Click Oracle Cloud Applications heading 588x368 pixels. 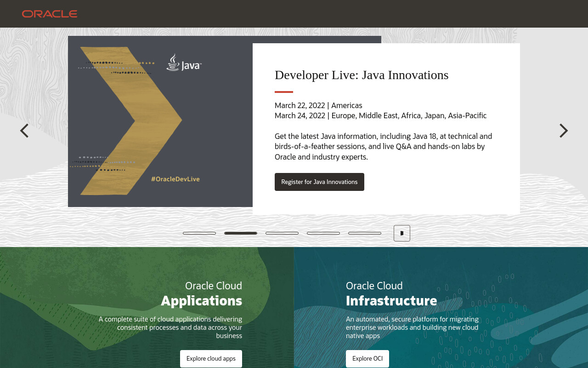pos(202,293)
